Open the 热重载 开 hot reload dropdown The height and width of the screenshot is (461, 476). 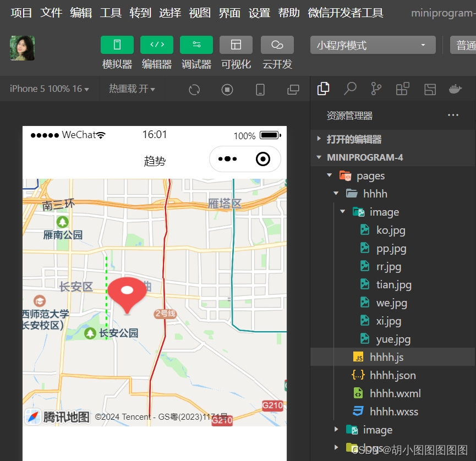[132, 89]
